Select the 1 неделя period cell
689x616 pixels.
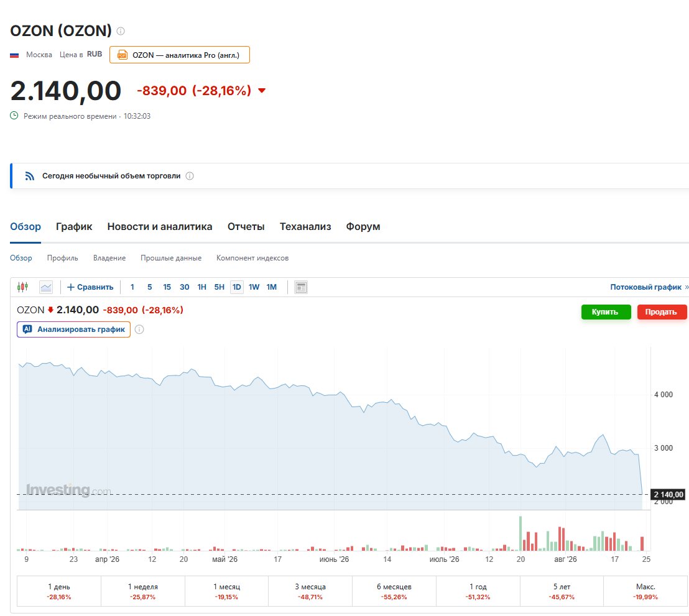click(143, 591)
